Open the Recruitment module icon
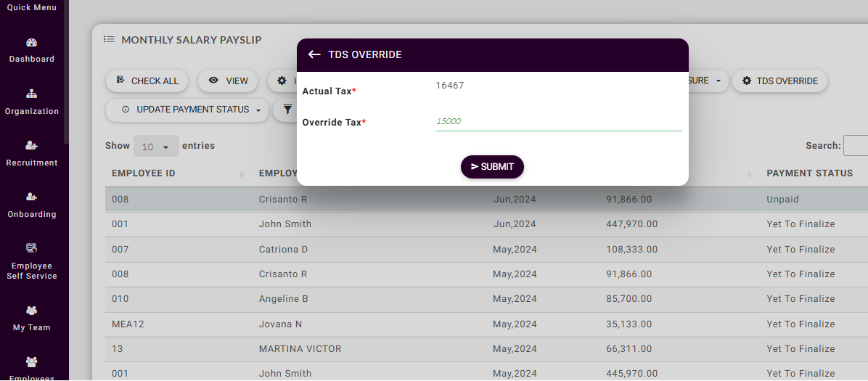 (32, 146)
